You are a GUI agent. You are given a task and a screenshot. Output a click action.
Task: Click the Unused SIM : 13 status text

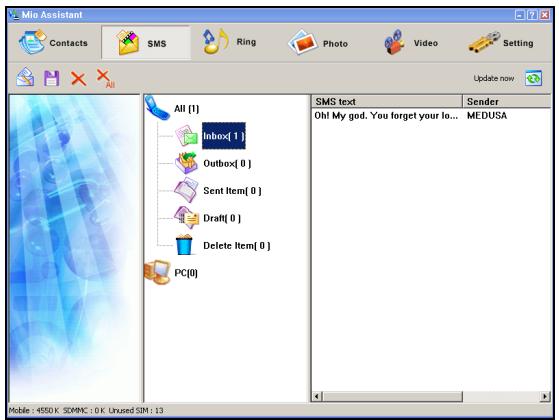pyautogui.click(x=136, y=411)
